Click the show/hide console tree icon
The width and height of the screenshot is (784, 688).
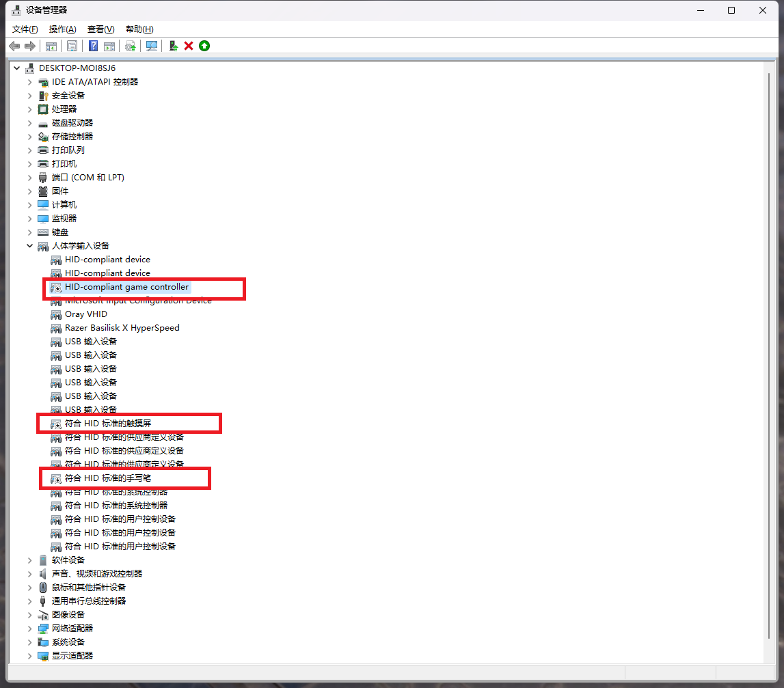pos(51,46)
